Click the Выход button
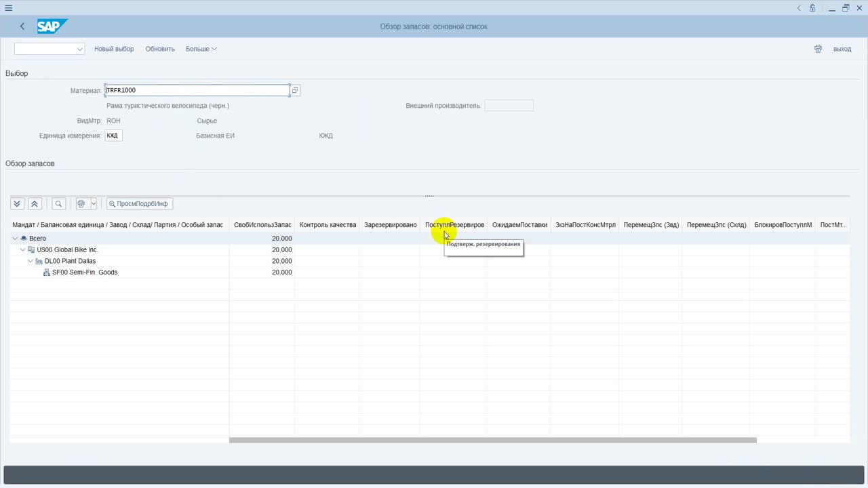Viewport: 868px width, 488px height. coord(842,49)
